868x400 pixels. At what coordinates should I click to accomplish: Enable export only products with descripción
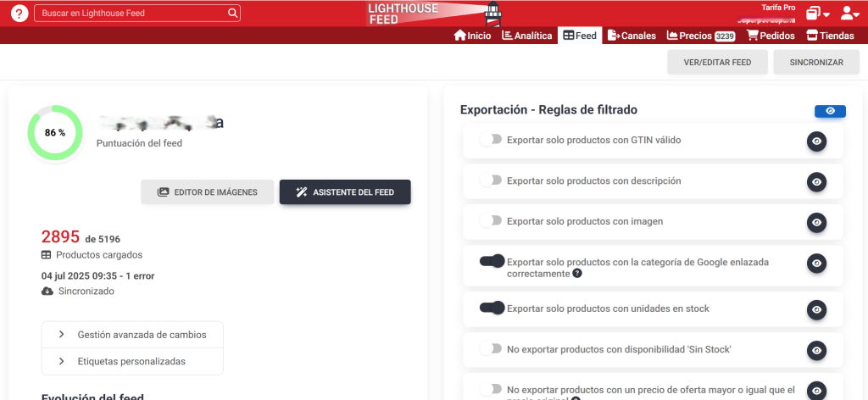pos(491,181)
